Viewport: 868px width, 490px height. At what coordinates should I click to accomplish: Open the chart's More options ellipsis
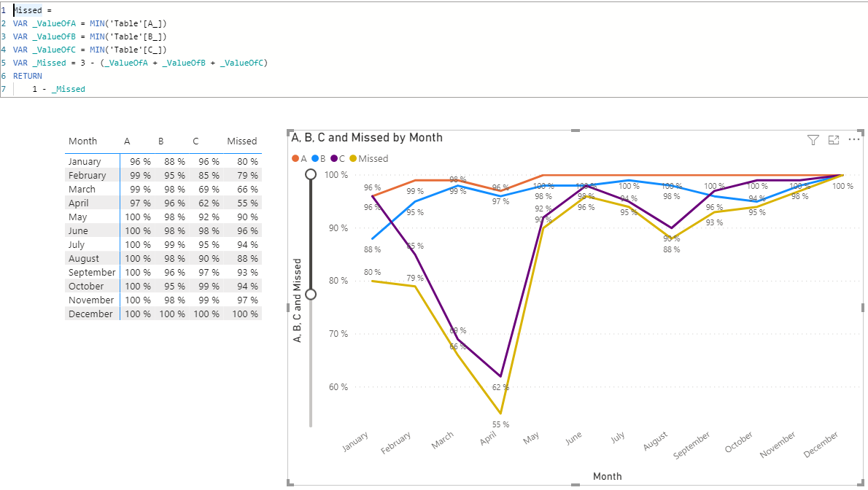click(x=853, y=139)
